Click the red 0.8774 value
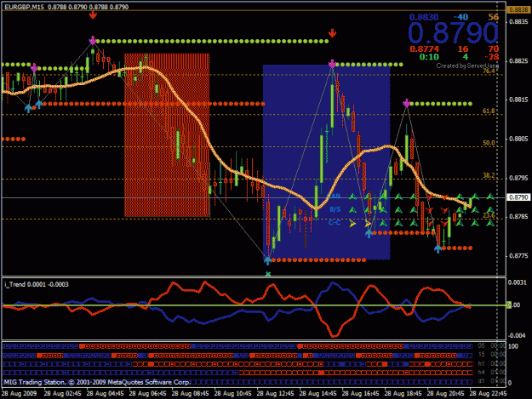The image size is (532, 399). point(424,49)
